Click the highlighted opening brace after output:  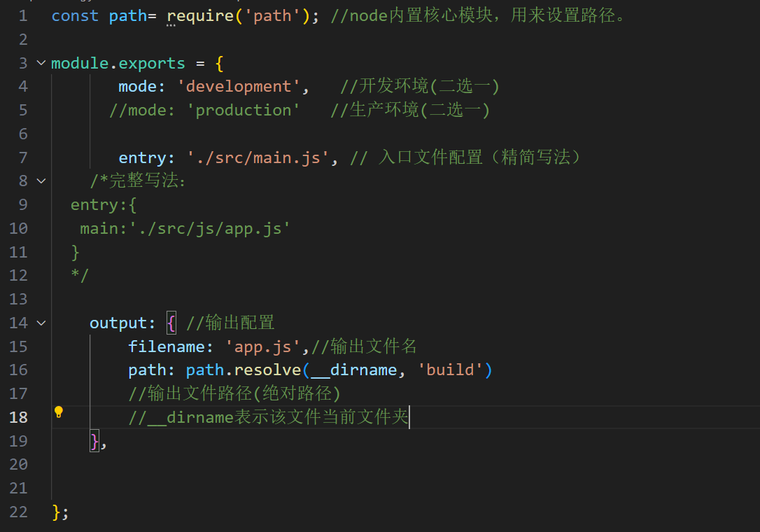coord(171,323)
